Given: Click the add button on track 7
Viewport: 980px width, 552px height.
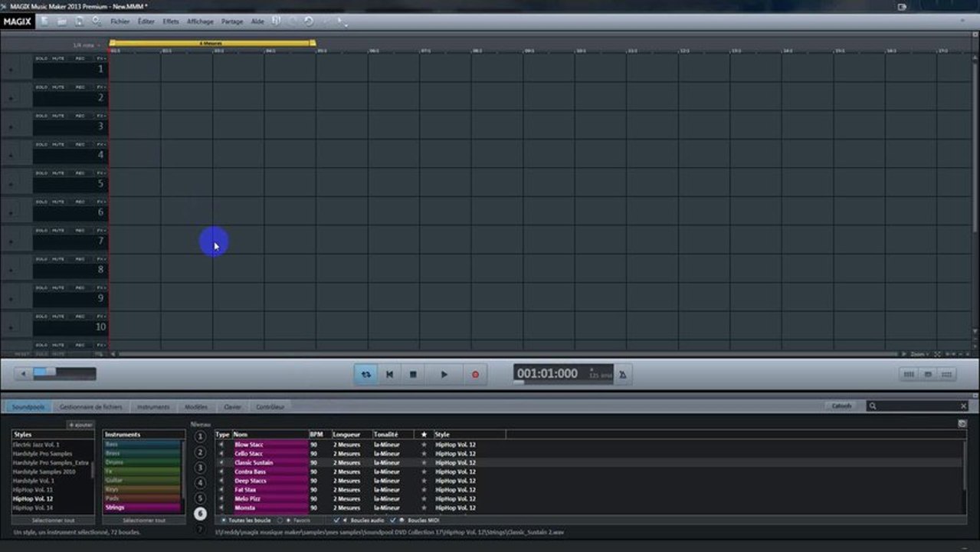Looking at the screenshot, I should click(10, 242).
